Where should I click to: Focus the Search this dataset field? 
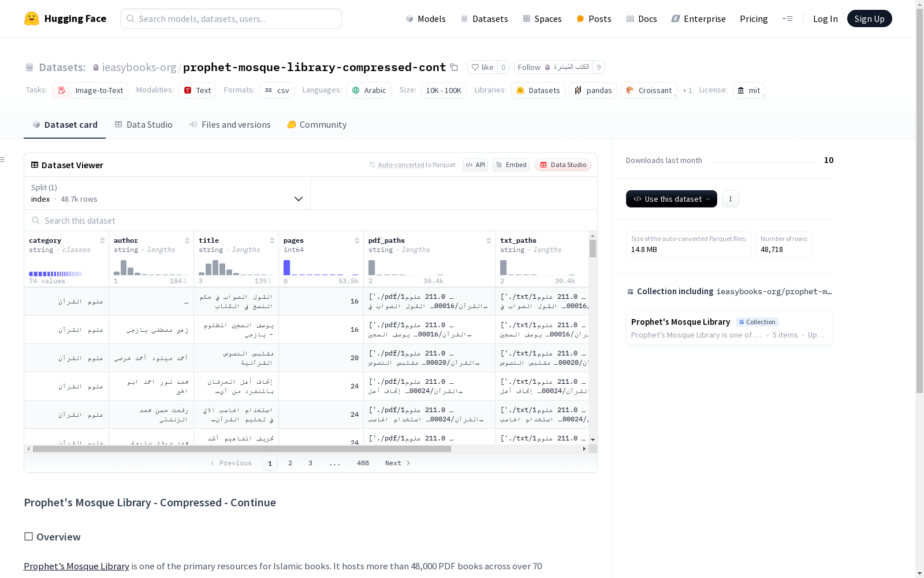point(311,221)
